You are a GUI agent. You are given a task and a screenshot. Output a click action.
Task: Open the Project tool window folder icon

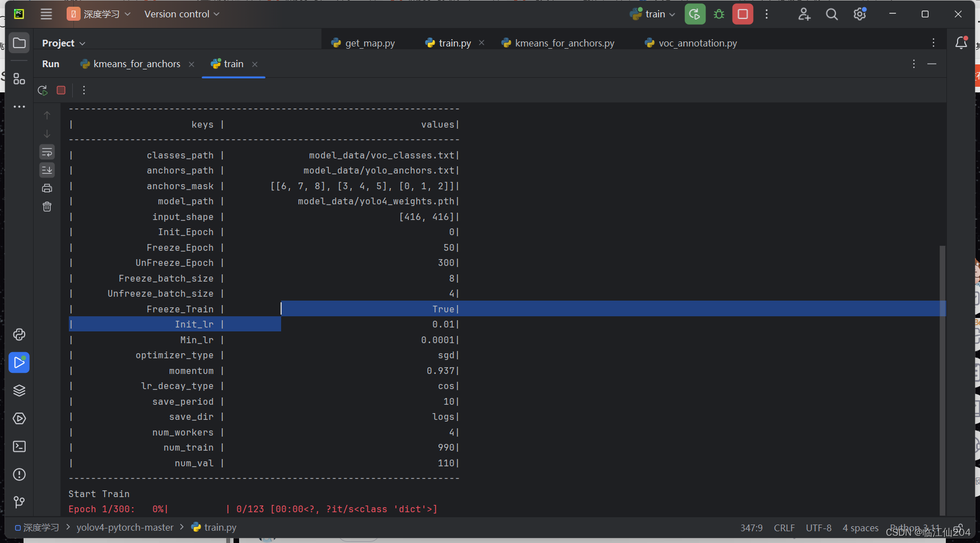[x=19, y=43]
